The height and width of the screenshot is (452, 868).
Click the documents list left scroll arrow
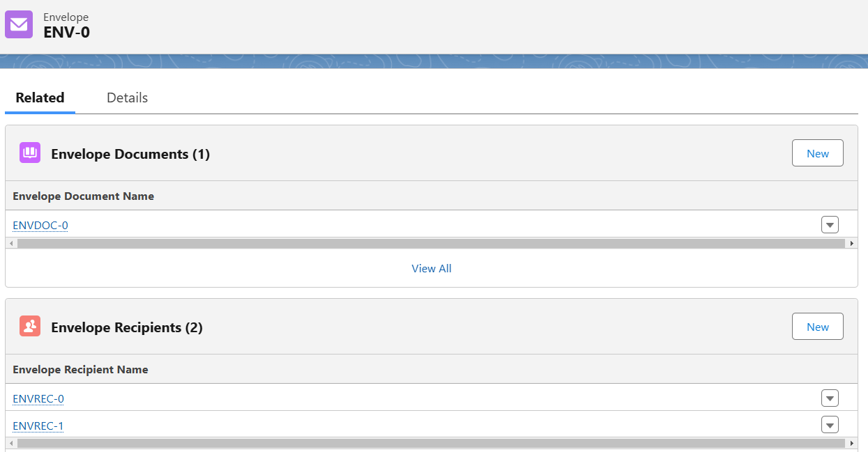click(11, 243)
